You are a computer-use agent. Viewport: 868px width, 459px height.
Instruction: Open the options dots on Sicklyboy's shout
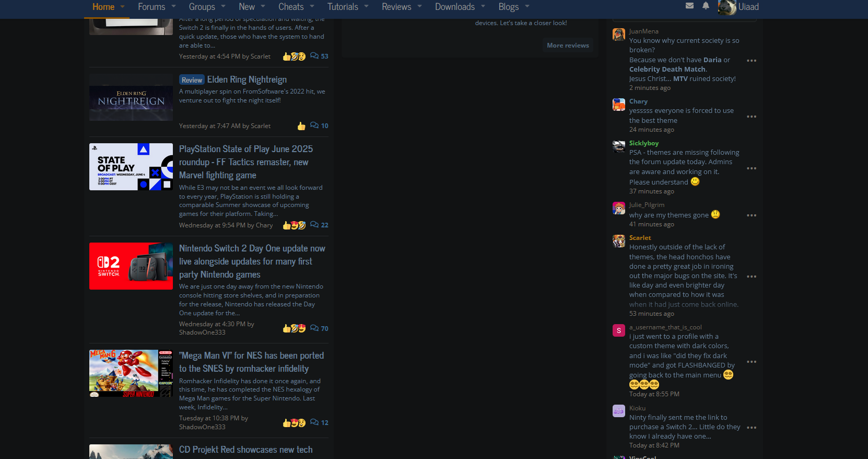click(x=752, y=168)
